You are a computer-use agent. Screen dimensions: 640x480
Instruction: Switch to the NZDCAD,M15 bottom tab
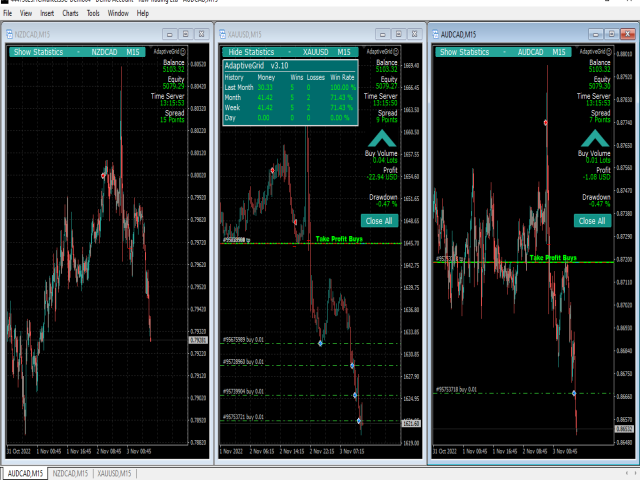pyautogui.click(x=69, y=472)
